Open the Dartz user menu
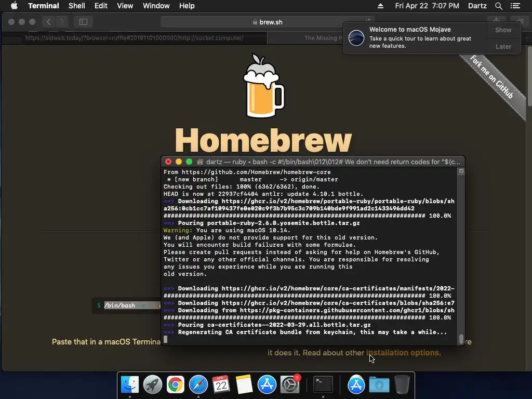The height and width of the screenshot is (399, 532). tap(477, 6)
